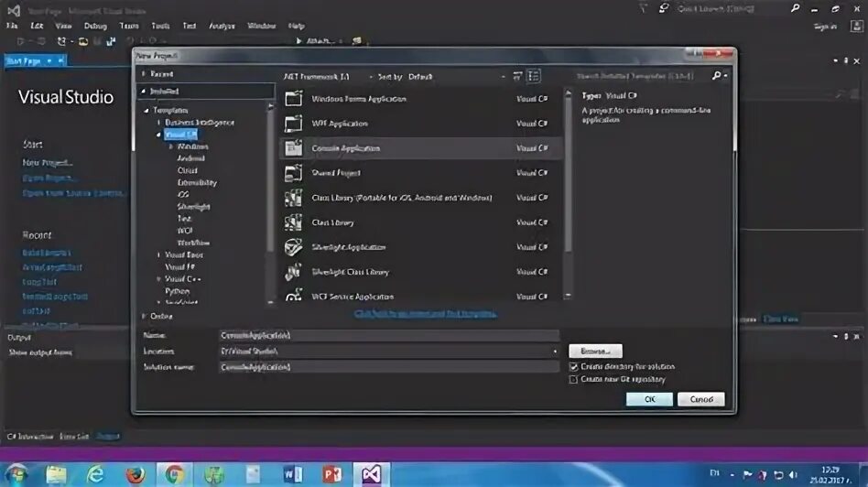Open Firefox from the taskbar
The height and width of the screenshot is (487, 868).
pyautogui.click(x=136, y=474)
